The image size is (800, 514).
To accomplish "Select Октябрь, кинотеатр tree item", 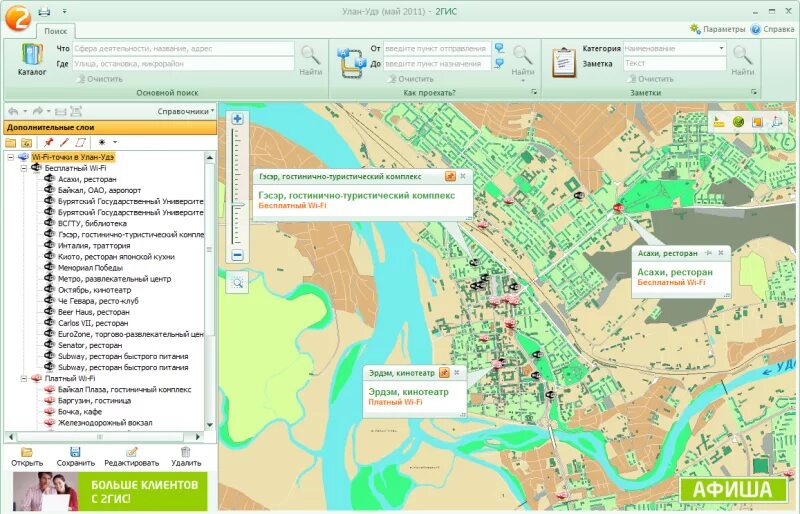I will [94, 290].
